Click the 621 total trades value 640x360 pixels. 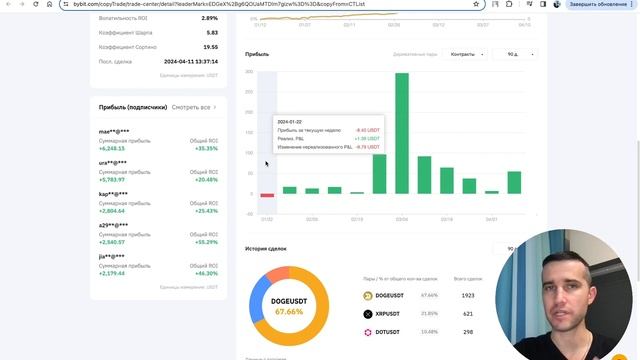pos(468,314)
